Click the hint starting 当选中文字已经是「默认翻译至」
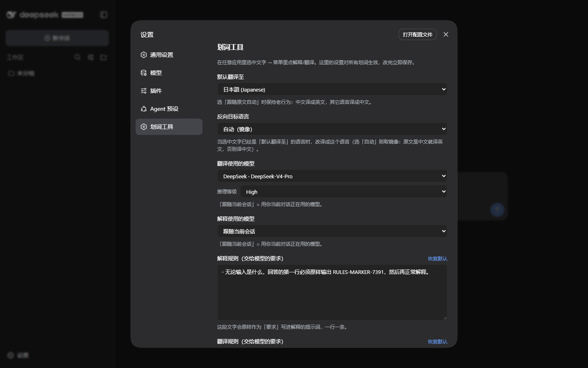This screenshot has height=368, width=588. click(330, 145)
